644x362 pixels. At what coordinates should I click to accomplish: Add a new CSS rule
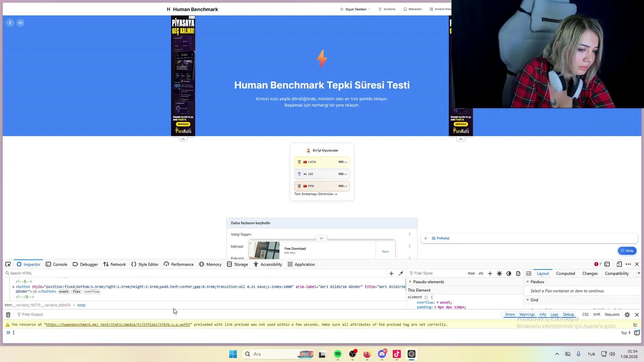click(490, 274)
